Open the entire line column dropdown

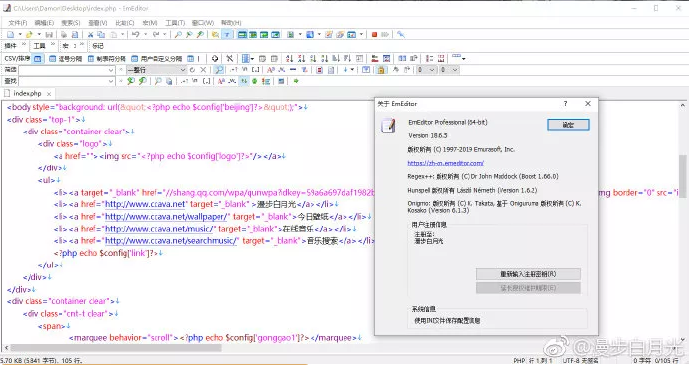[183, 70]
